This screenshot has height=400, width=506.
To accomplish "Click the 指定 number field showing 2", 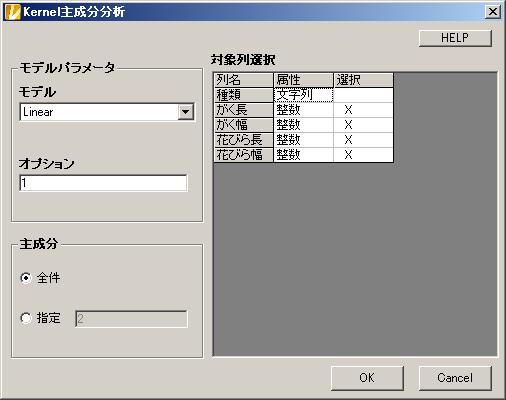I will pos(131,319).
